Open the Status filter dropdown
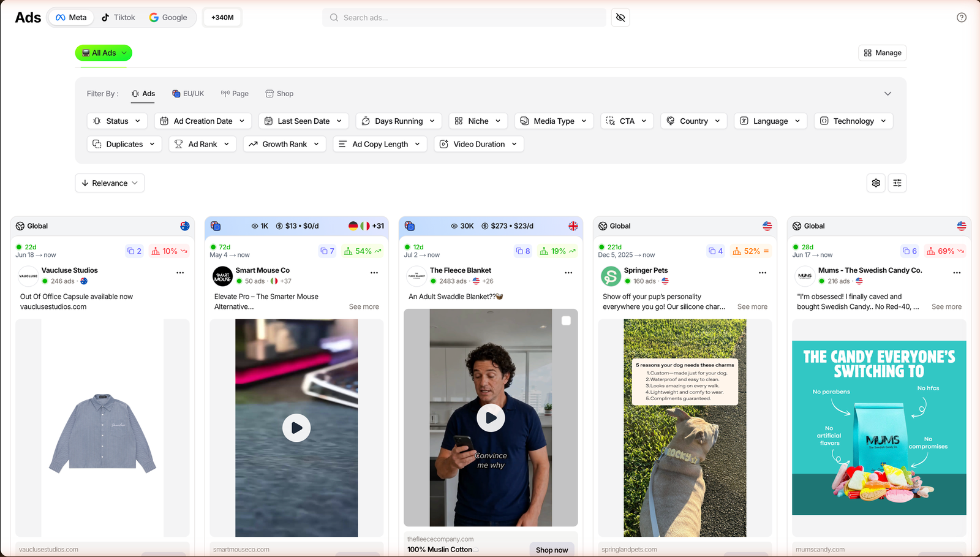This screenshot has width=980, height=557. 118,121
